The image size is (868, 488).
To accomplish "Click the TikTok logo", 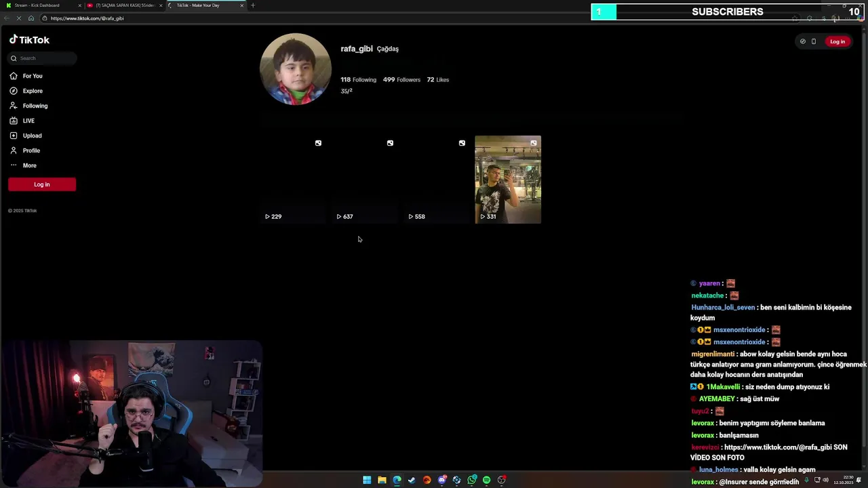I will pyautogui.click(x=29, y=40).
